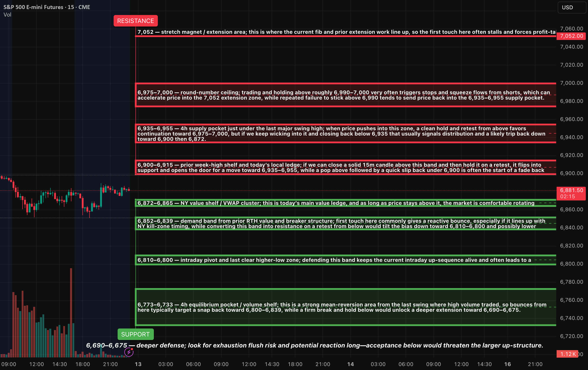Click the SUPPORT label

click(x=136, y=334)
